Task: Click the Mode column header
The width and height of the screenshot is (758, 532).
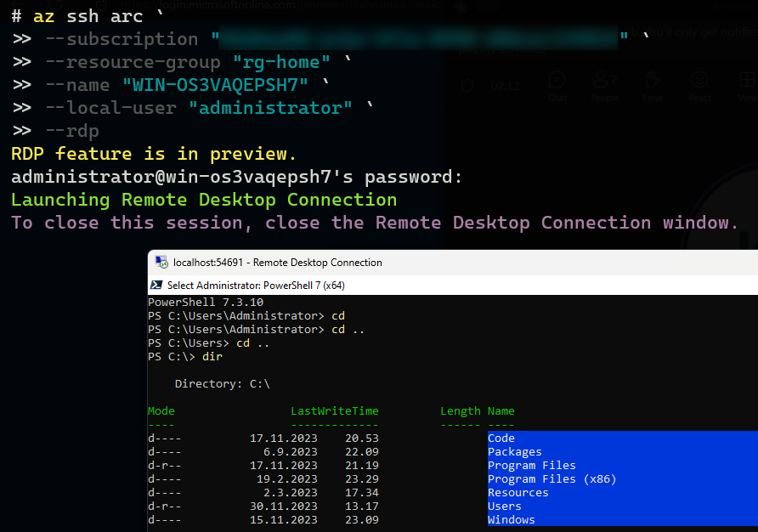Action: click(161, 411)
